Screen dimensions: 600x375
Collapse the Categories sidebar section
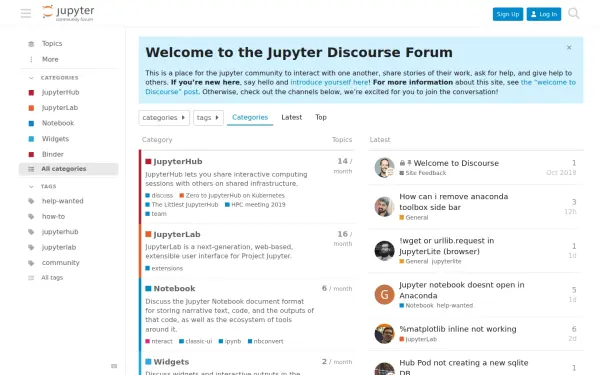[x=59, y=78]
